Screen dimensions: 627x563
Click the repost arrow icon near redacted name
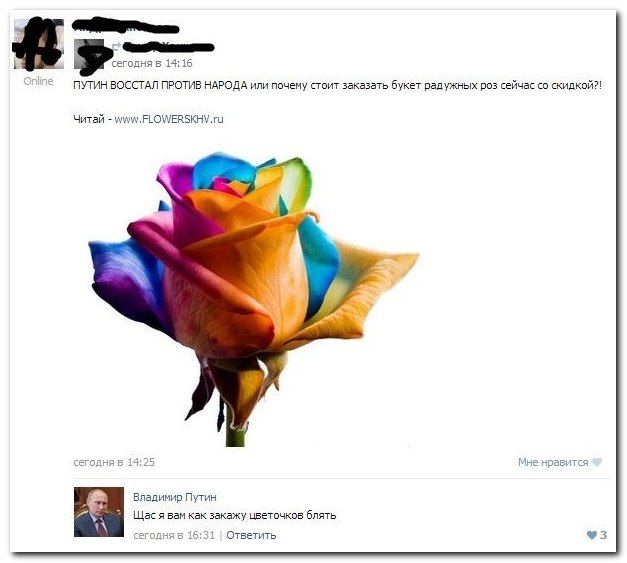[116, 46]
